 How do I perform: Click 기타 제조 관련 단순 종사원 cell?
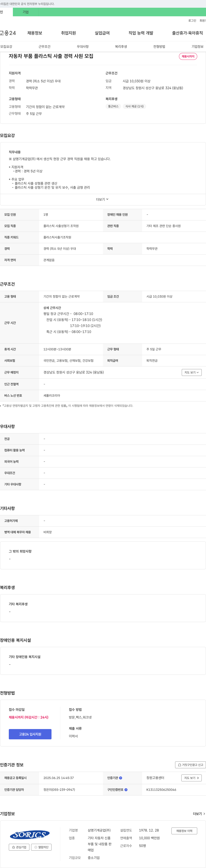[164, 226]
